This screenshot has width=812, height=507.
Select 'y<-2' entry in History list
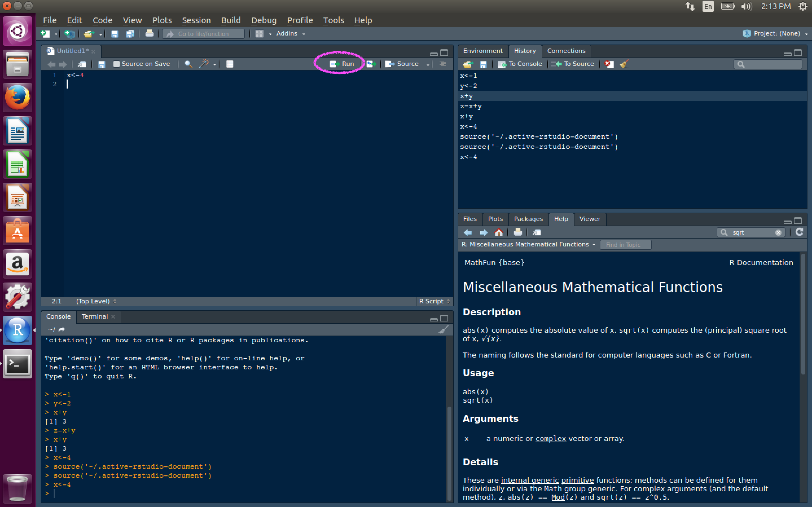[x=632, y=86]
